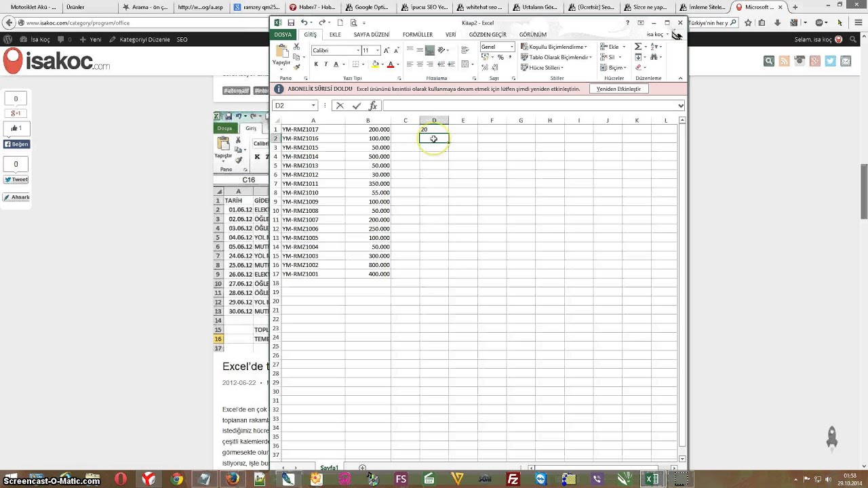
Task: Open Firefox from the Windows taskbar
Action: point(233,479)
